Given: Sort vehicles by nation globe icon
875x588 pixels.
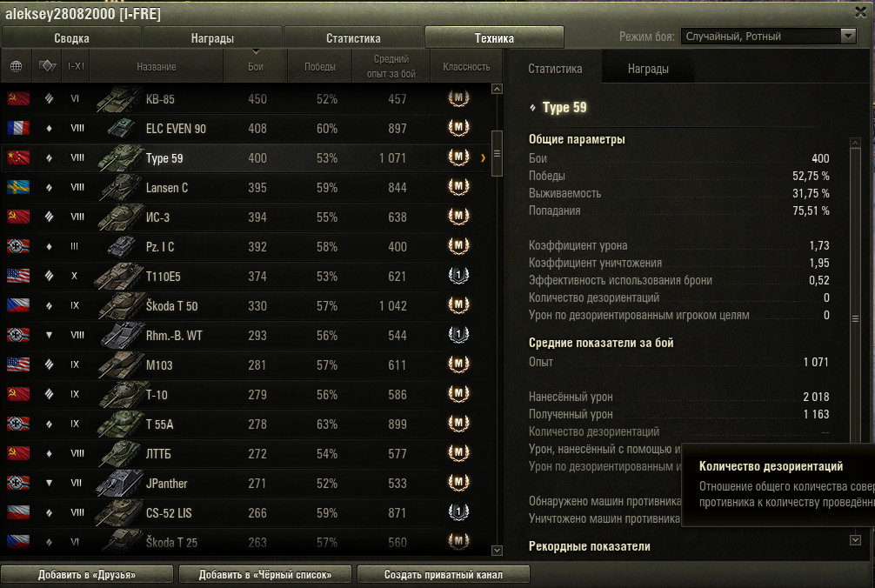Looking at the screenshot, I should pyautogui.click(x=17, y=66).
